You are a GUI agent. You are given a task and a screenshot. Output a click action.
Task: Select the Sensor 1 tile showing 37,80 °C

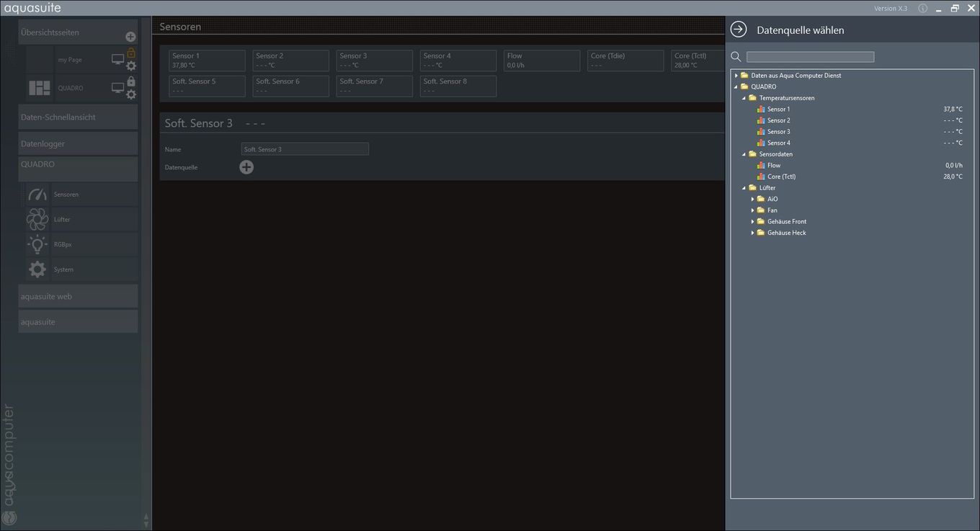[207, 61]
